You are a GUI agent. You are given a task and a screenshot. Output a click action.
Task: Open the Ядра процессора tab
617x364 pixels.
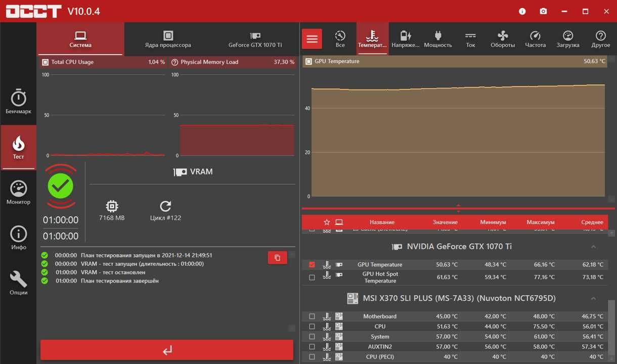(168, 39)
